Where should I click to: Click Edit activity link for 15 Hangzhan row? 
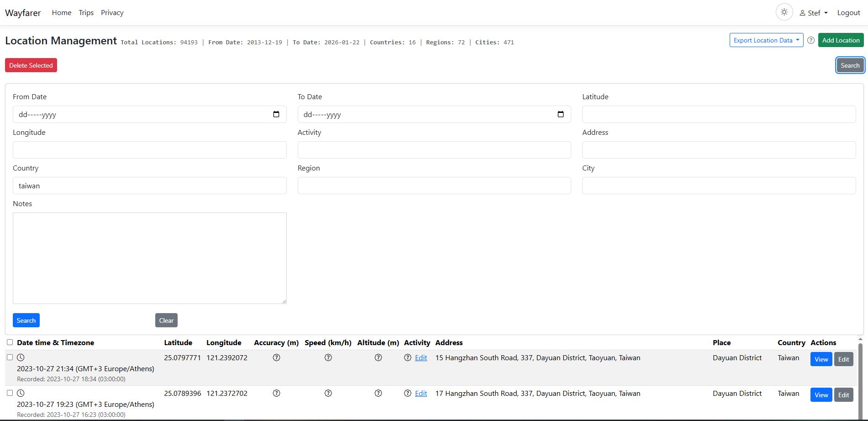coord(421,357)
